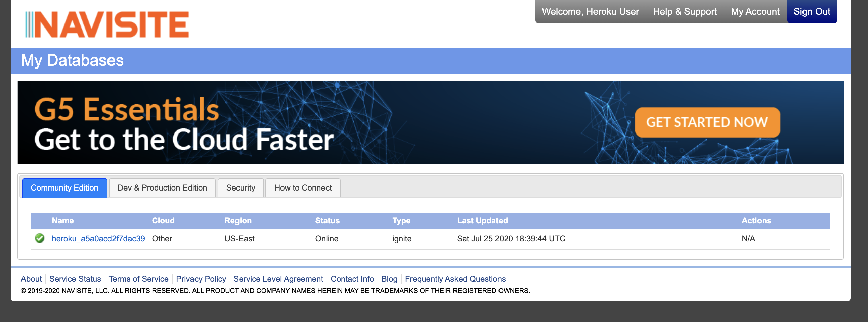Open the How to Connect tab
The width and height of the screenshot is (868, 322).
pyautogui.click(x=303, y=188)
